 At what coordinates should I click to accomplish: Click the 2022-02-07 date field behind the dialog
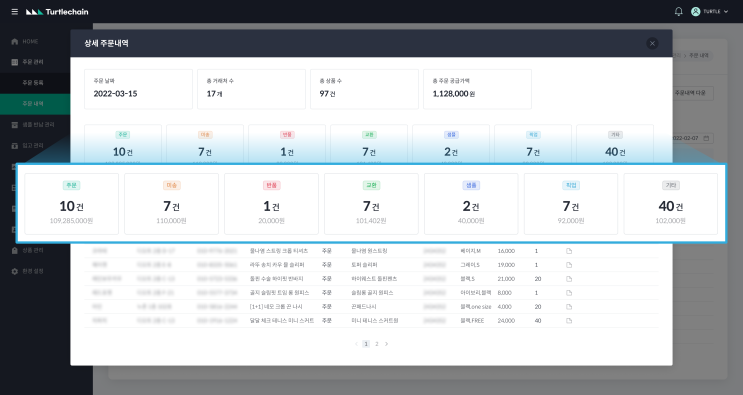(x=693, y=138)
